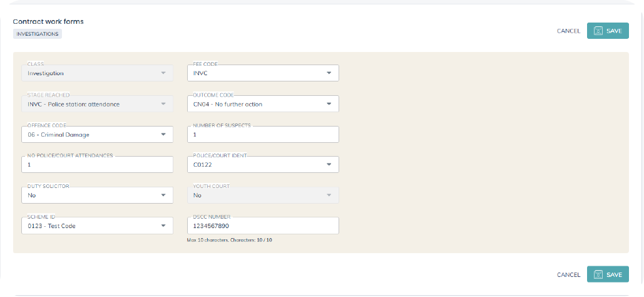
Task: Click into the DSCC Number field
Action: click(x=263, y=226)
